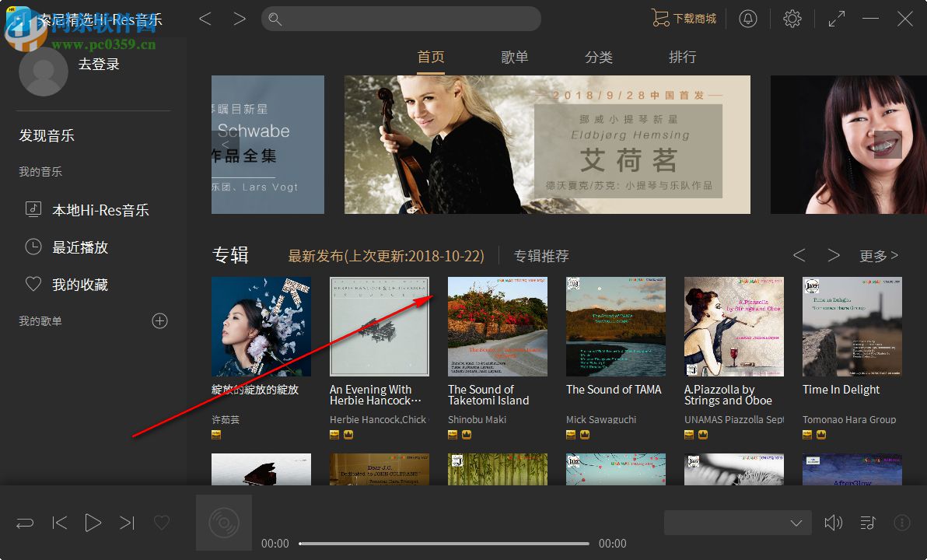Click the playback progress bar
927x560 pixels.
tap(444, 544)
